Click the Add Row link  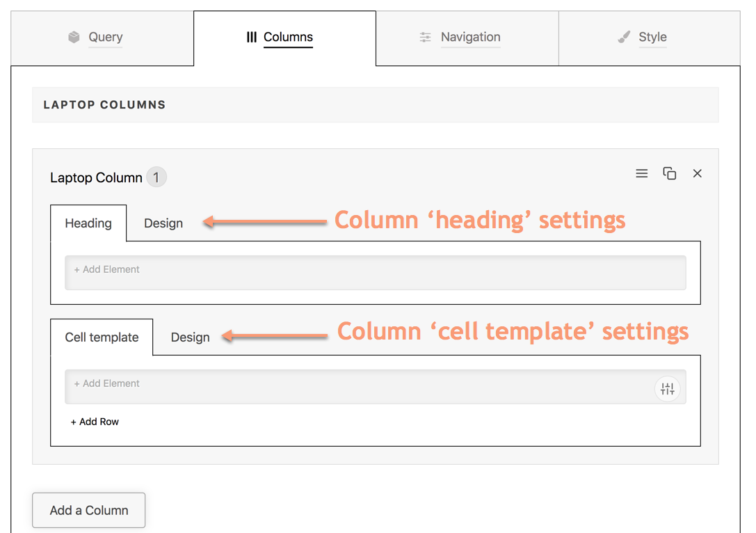click(95, 422)
